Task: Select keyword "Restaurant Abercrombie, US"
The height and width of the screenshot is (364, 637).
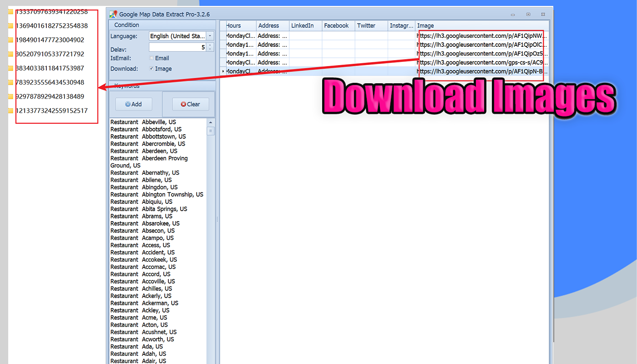Action: (147, 144)
